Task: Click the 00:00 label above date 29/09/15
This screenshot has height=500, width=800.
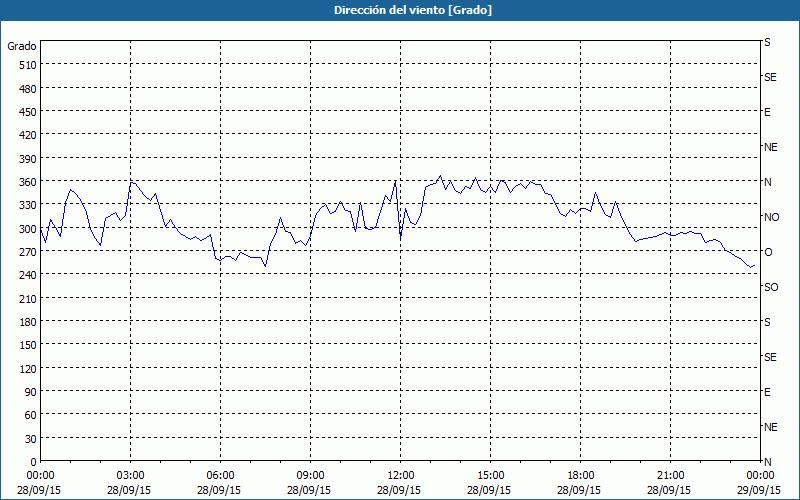Action: 760,476
